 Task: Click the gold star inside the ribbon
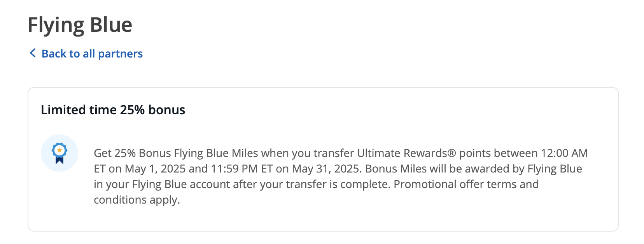click(x=59, y=150)
